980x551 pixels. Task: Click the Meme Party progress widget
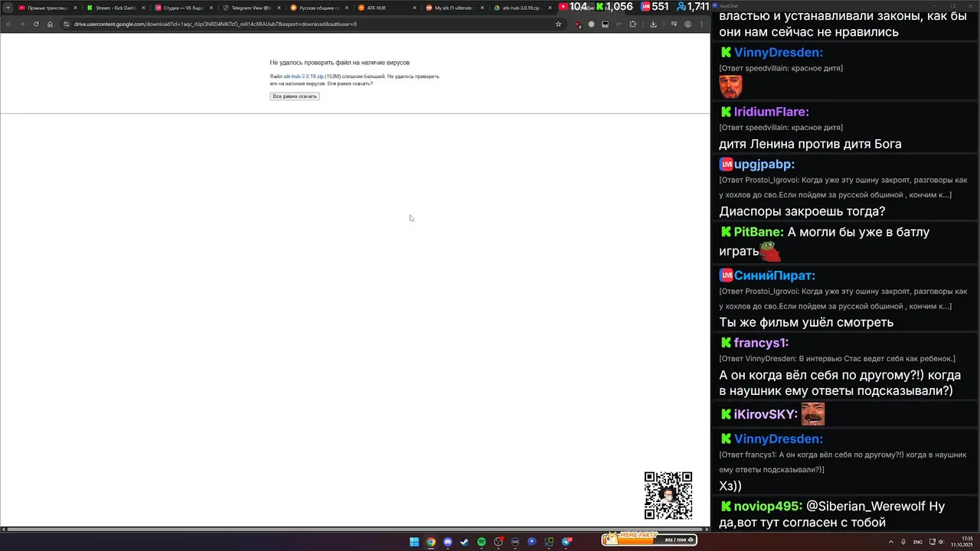coord(649,539)
